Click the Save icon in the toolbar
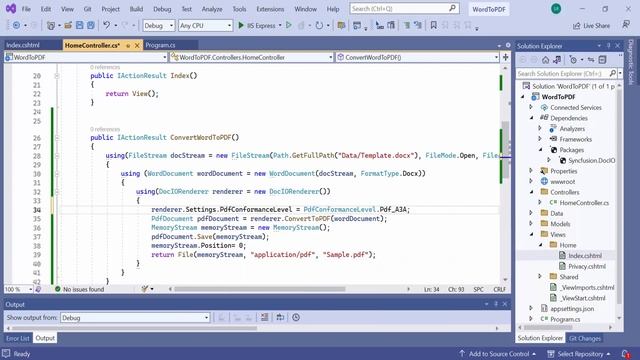 (x=80, y=25)
